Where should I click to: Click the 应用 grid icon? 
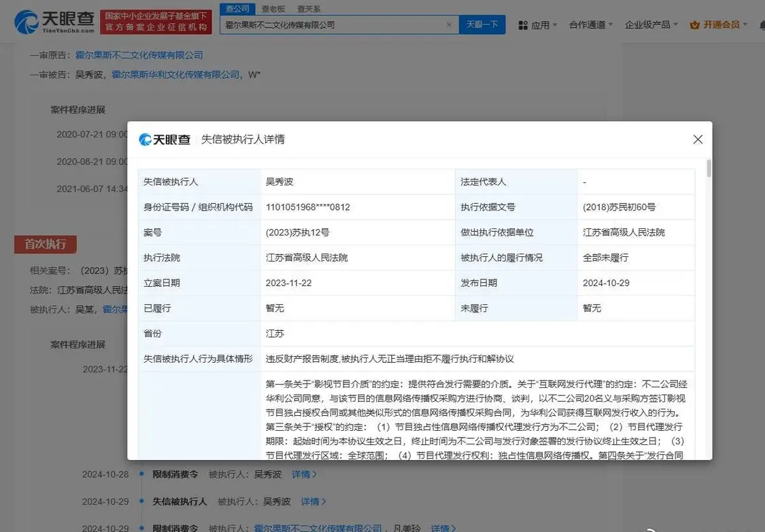pos(523,25)
